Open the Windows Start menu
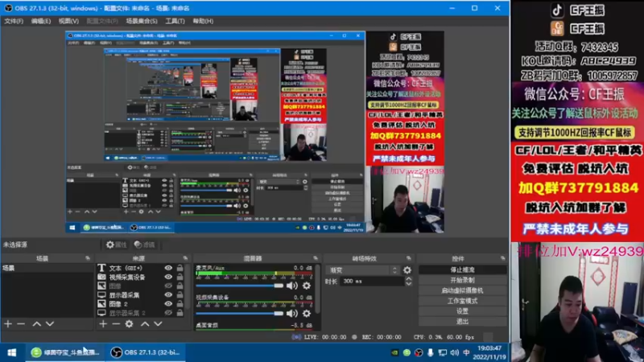Image resolution: width=644 pixels, height=362 pixels. coord(11,352)
